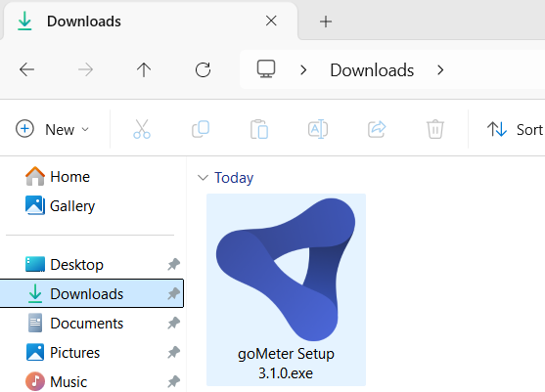Click the Cut scissors icon
This screenshot has height=392, width=545.
click(142, 129)
